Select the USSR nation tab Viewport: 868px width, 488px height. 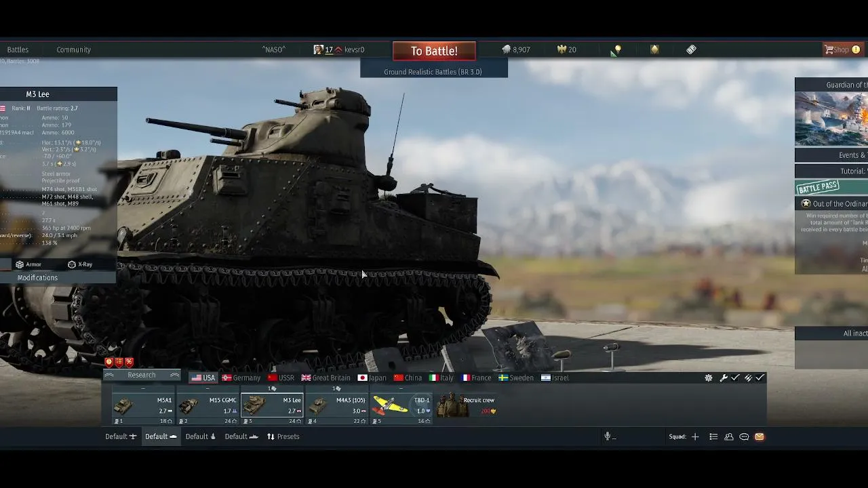(281, 378)
